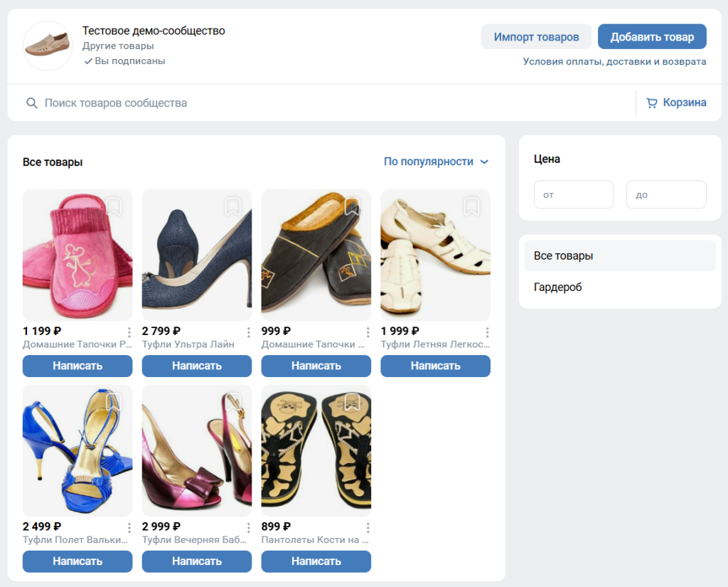Screen dimensions: 728x587
Task: Open the three-dot menu for Туфли Ультра Лайн
Action: pyautogui.click(x=249, y=332)
